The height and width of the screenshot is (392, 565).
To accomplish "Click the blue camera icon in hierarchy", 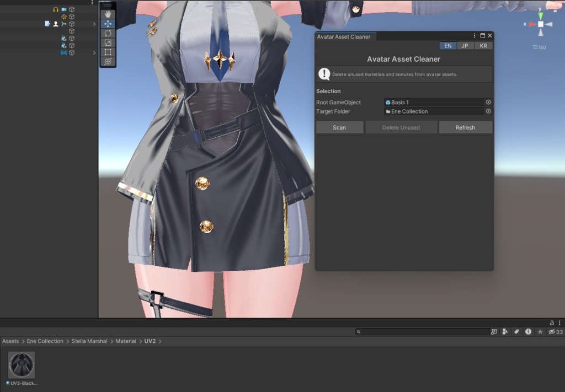I will tap(64, 9).
